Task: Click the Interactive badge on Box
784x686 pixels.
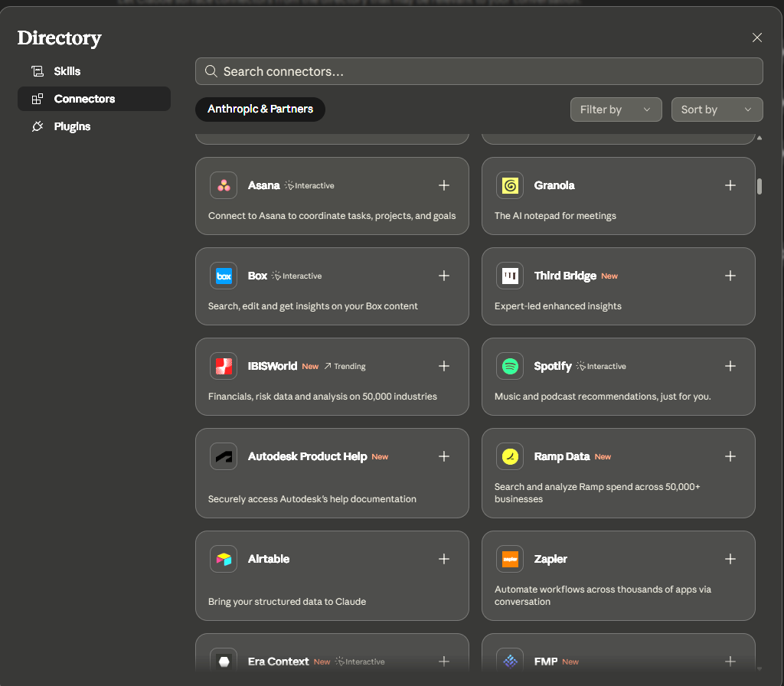Action: (296, 276)
